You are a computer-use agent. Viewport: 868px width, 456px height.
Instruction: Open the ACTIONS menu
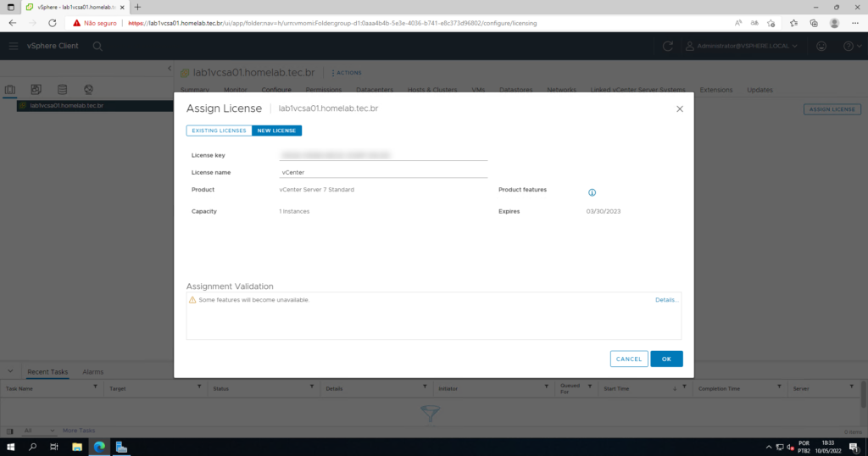[347, 73]
